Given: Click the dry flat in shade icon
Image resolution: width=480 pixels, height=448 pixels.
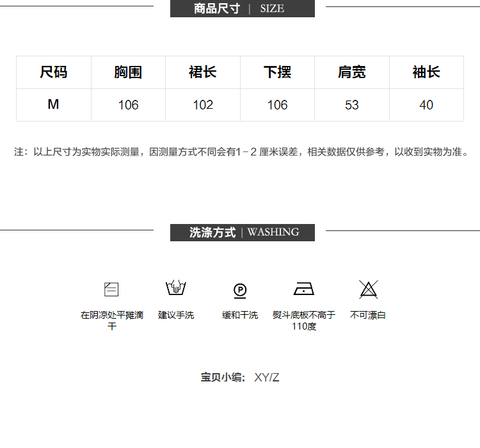Looking at the screenshot, I should point(111,289).
